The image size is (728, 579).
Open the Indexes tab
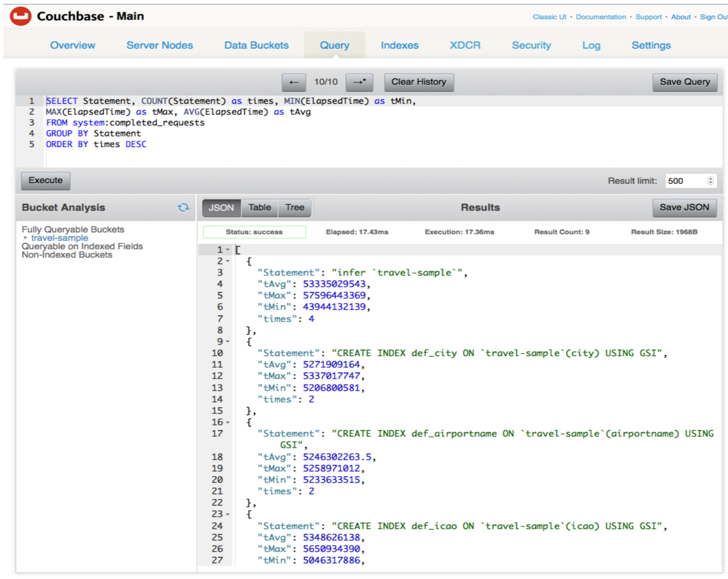pos(399,45)
